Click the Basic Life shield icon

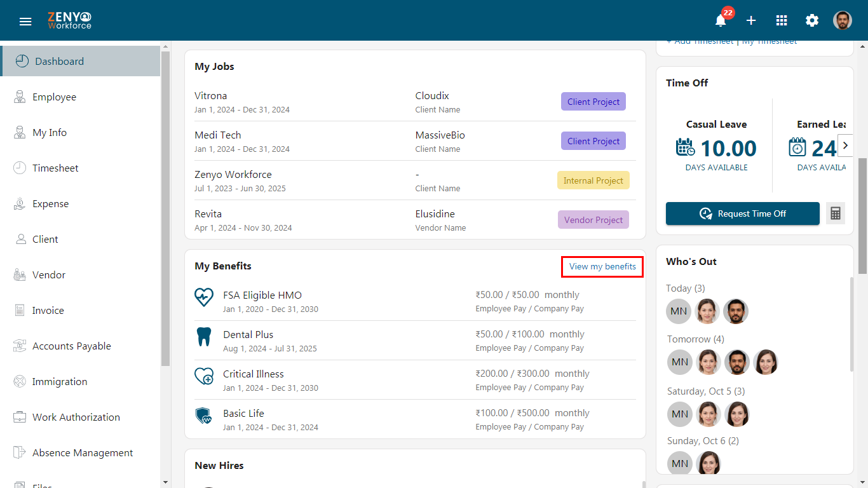pos(204,416)
